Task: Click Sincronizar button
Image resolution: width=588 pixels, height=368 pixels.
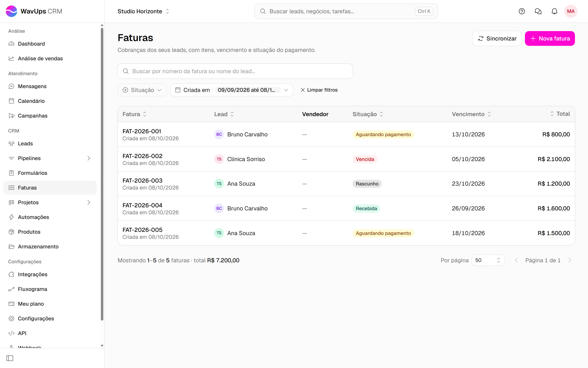Action: point(497,38)
